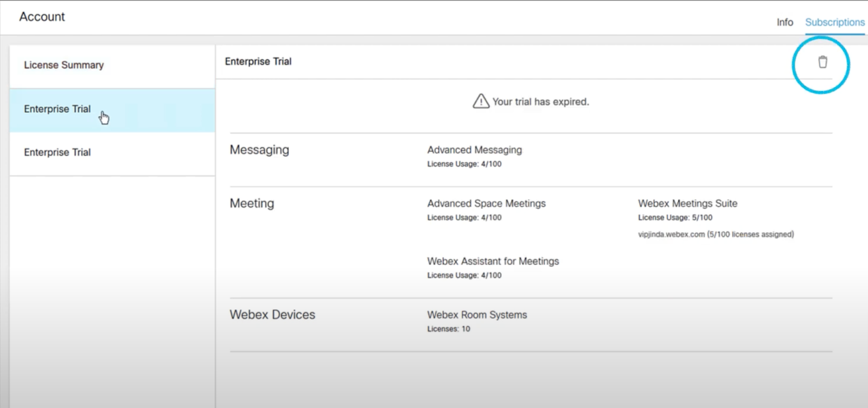Click 'Licenses: 10' under Webex Room Systems
868x408 pixels.
tap(449, 329)
